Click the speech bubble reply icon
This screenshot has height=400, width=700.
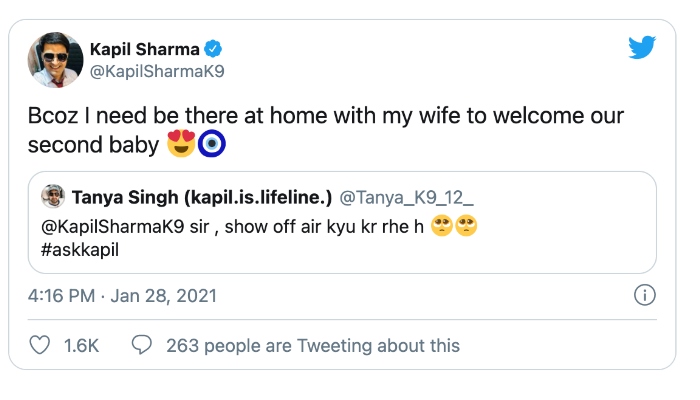pos(142,345)
